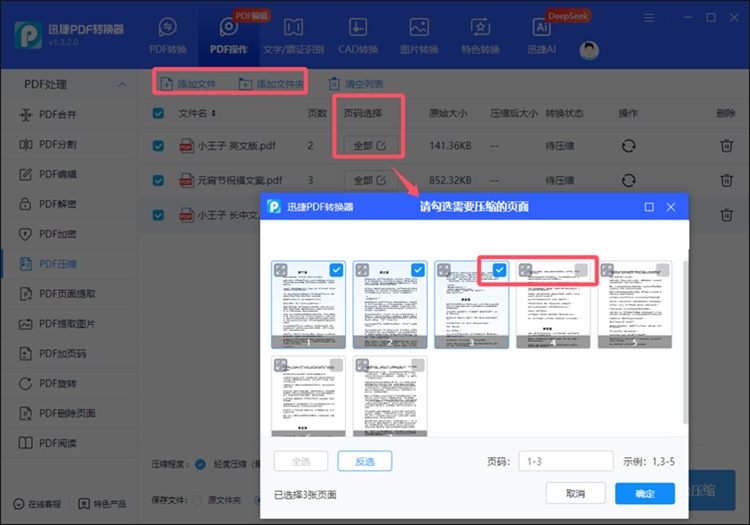The image size is (750, 525).
Task: Click 确定 to confirm page selection
Action: 645,493
